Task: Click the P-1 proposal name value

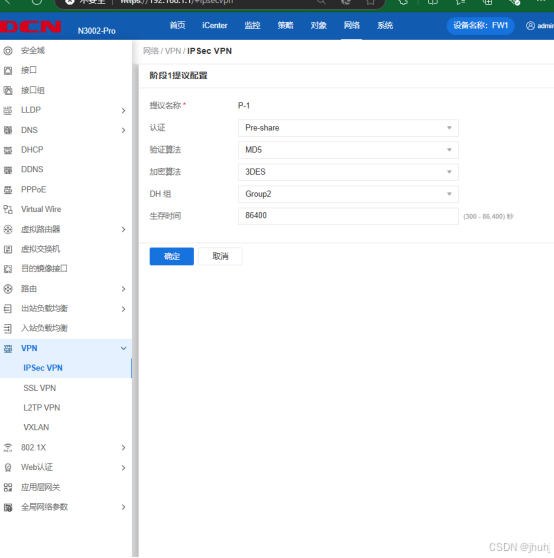Action: click(244, 106)
